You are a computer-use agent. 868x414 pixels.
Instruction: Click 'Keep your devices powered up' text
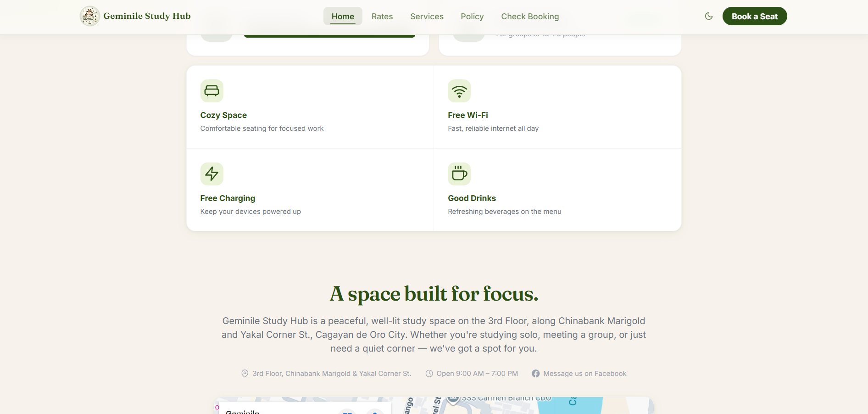pyautogui.click(x=250, y=212)
